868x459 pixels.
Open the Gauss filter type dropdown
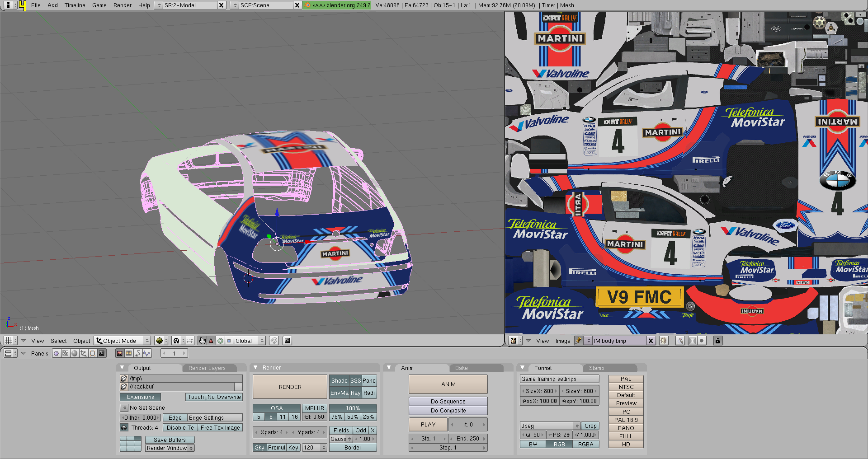coord(341,439)
